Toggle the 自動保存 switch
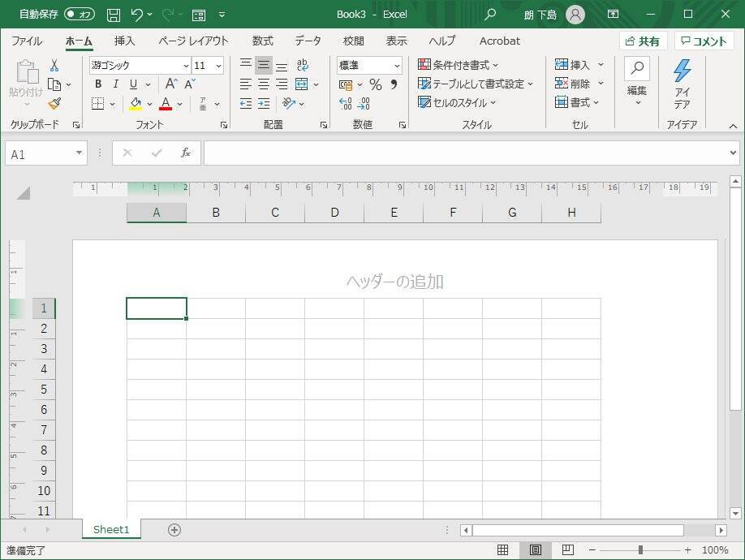This screenshot has height=560, width=745. click(x=79, y=15)
